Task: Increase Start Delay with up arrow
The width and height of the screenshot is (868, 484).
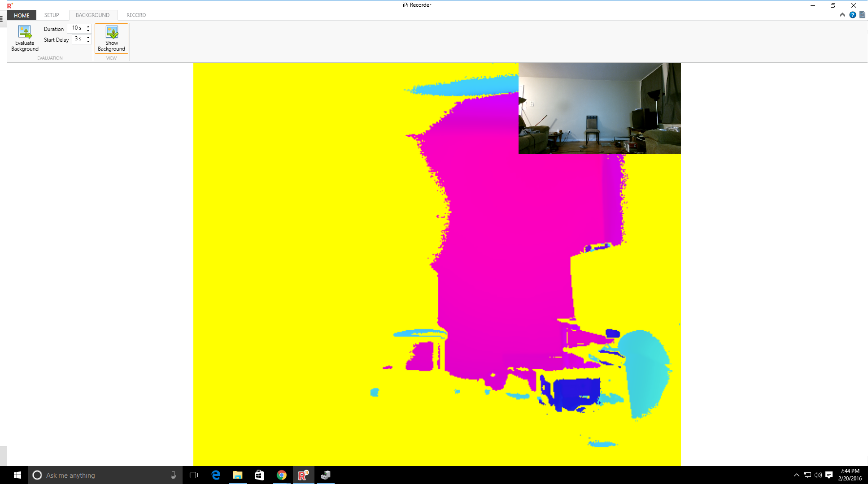Action: pyautogui.click(x=88, y=37)
